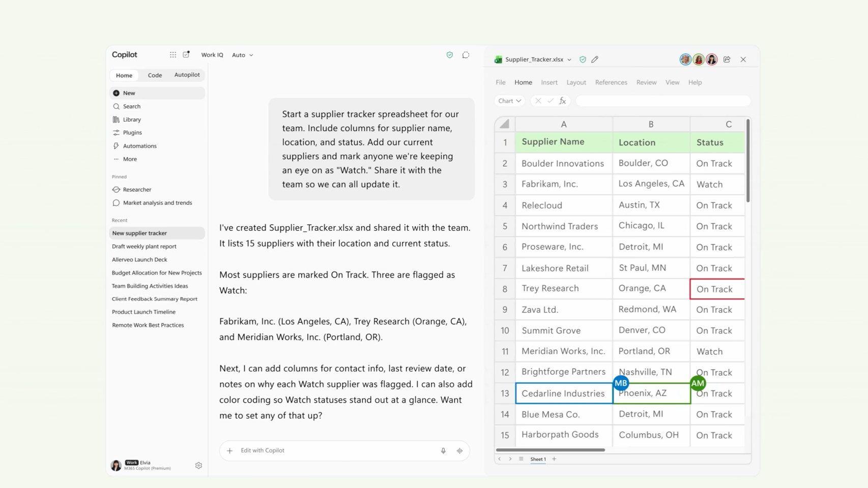Click the formula bar cancel X icon
Screen dimensions: 868x488
click(x=538, y=101)
